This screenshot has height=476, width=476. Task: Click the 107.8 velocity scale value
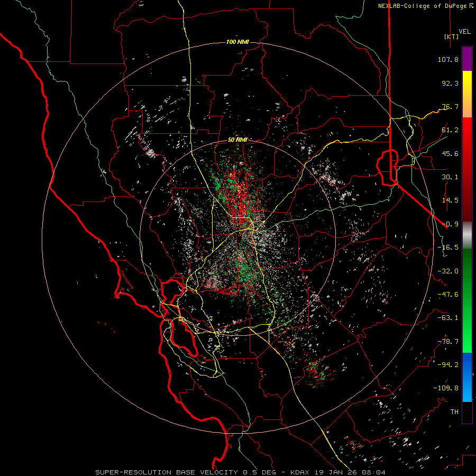click(448, 59)
